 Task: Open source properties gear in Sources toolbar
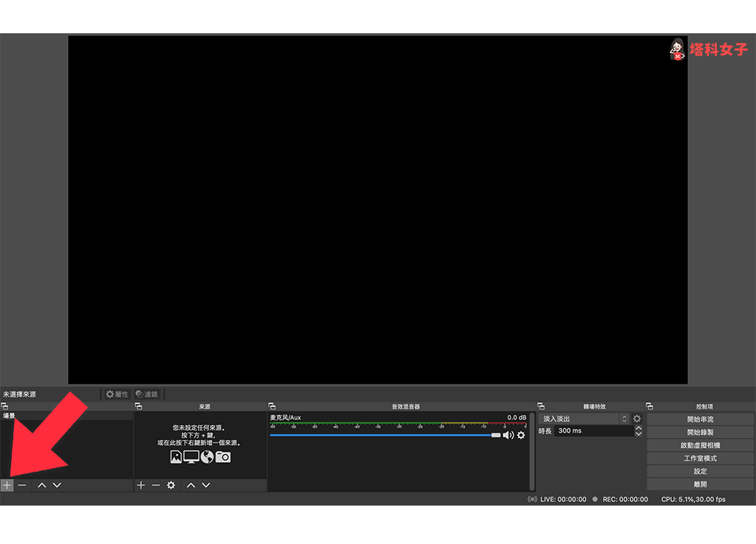click(x=171, y=485)
